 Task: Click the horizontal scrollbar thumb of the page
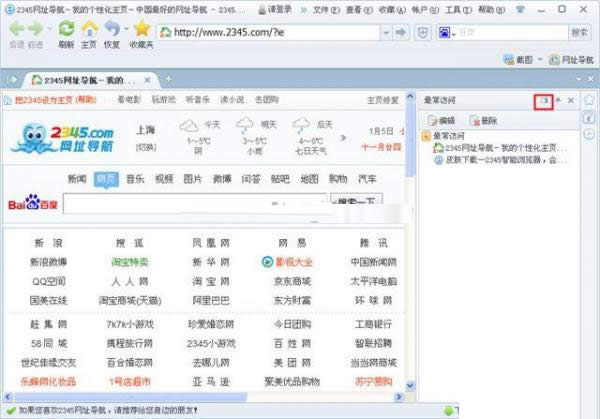tap(131, 397)
